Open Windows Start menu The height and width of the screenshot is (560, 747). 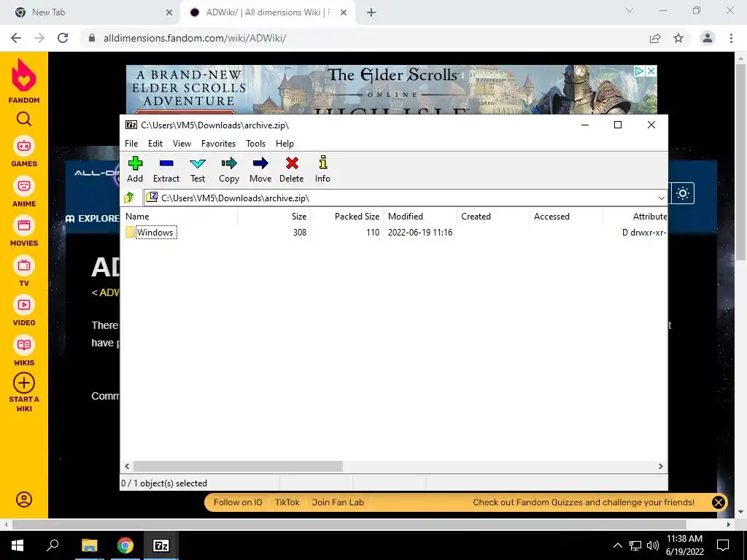coord(18,545)
